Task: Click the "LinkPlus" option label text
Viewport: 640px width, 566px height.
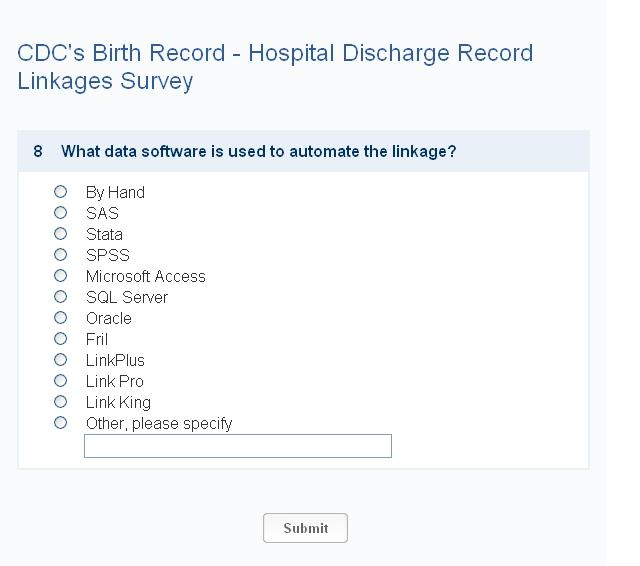Action: tap(115, 360)
